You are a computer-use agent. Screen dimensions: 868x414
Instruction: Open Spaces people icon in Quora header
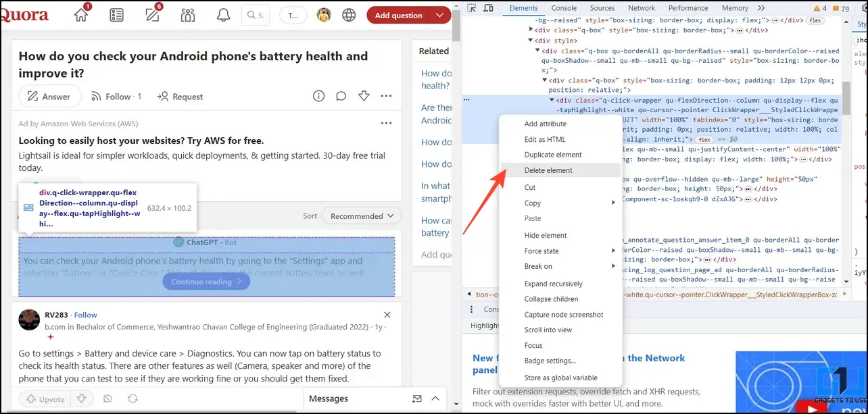[188, 15]
